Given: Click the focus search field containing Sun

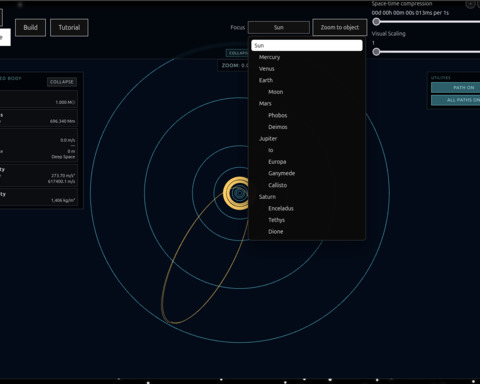Looking at the screenshot, I should (307, 45).
